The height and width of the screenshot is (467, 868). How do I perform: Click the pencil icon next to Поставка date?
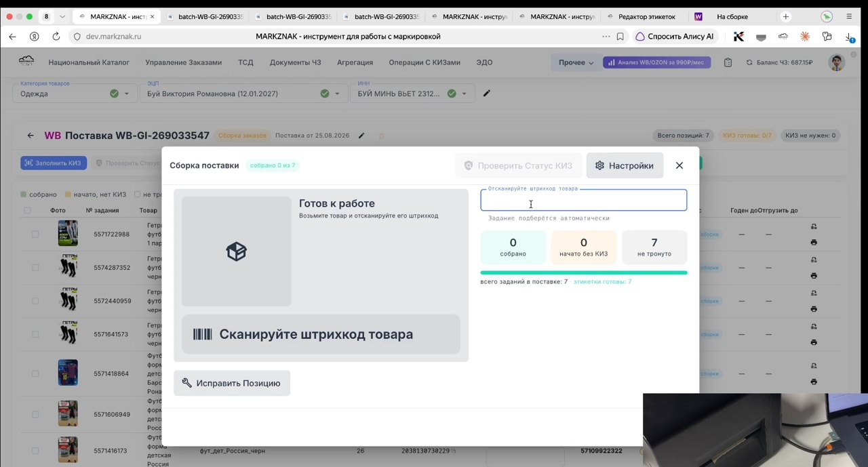click(361, 136)
